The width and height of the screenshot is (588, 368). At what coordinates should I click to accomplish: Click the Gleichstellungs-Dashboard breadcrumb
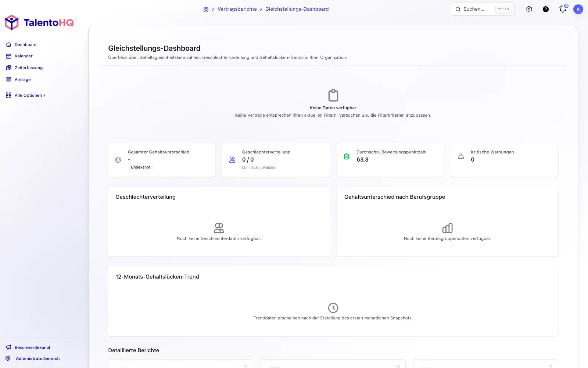pos(297,9)
